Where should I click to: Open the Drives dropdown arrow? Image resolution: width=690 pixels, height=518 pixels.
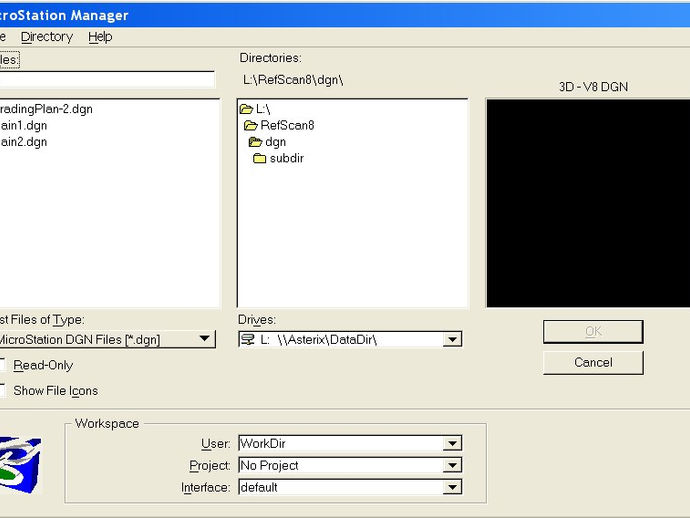tap(452, 339)
